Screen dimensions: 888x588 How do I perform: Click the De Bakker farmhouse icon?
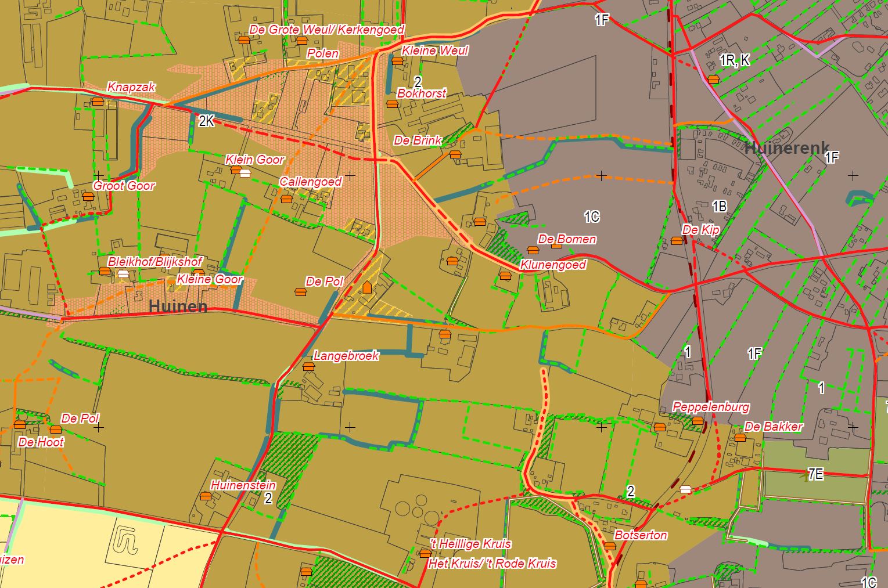740,437
